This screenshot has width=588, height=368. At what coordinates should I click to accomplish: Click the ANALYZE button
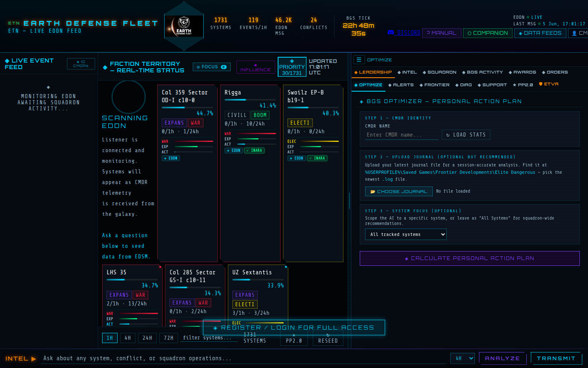click(503, 358)
